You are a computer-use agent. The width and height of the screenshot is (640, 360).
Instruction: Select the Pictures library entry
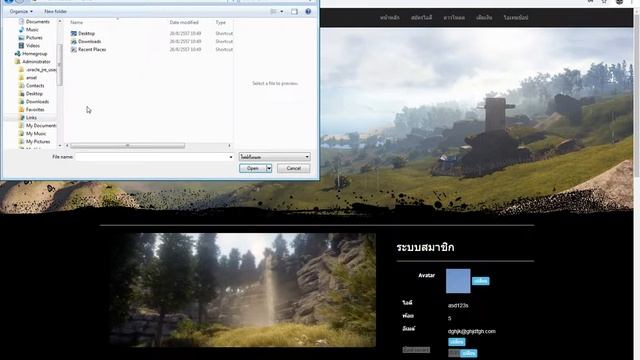[x=31, y=38]
